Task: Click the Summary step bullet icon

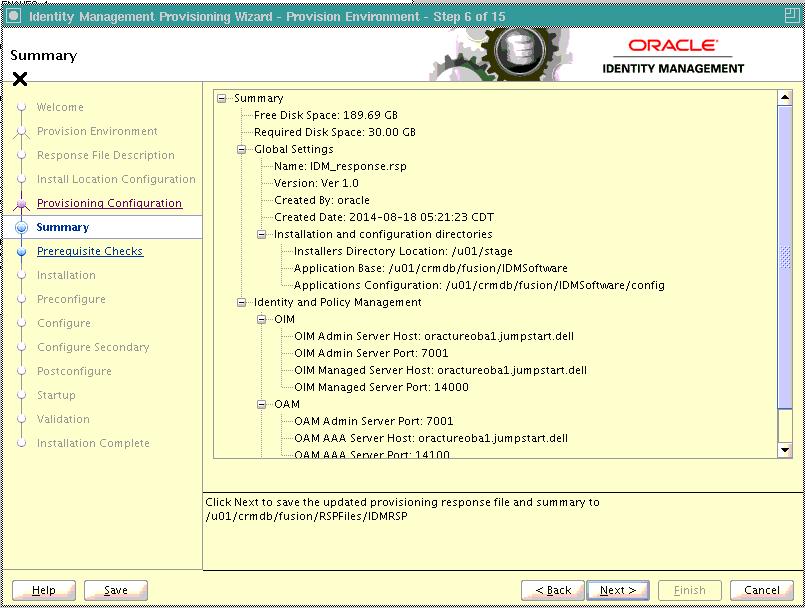Action: [x=22, y=227]
